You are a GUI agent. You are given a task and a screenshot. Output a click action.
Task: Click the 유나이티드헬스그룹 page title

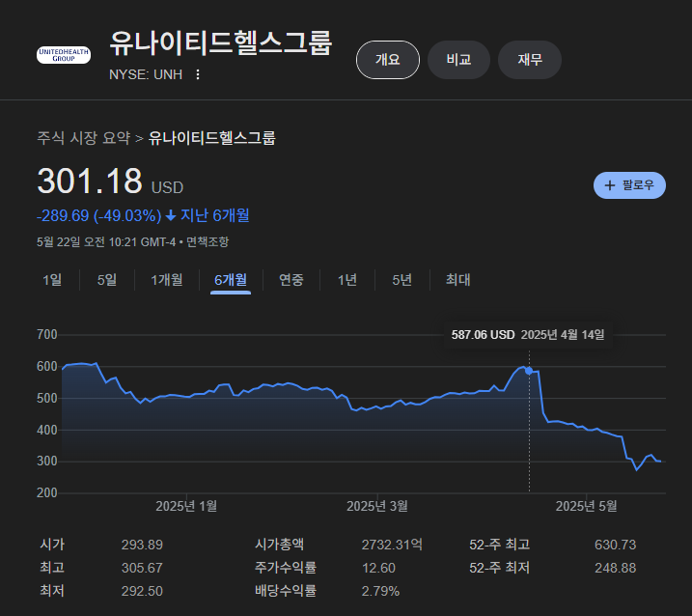220,42
